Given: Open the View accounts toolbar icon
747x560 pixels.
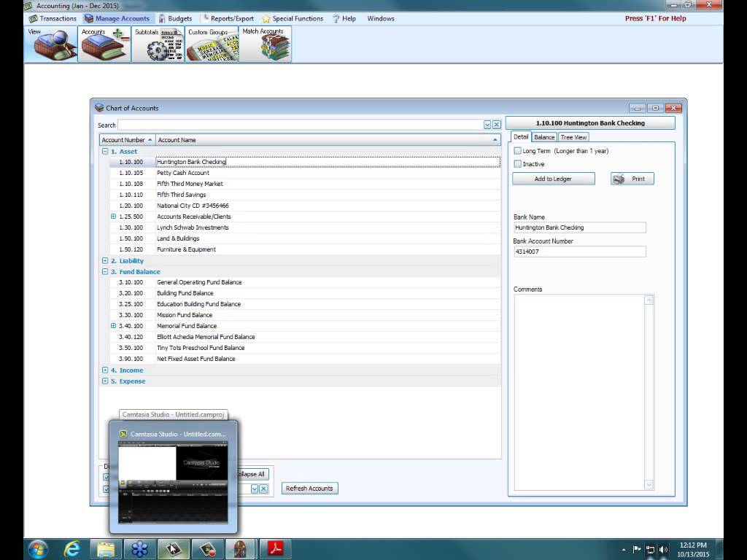Looking at the screenshot, I should pos(51,44).
